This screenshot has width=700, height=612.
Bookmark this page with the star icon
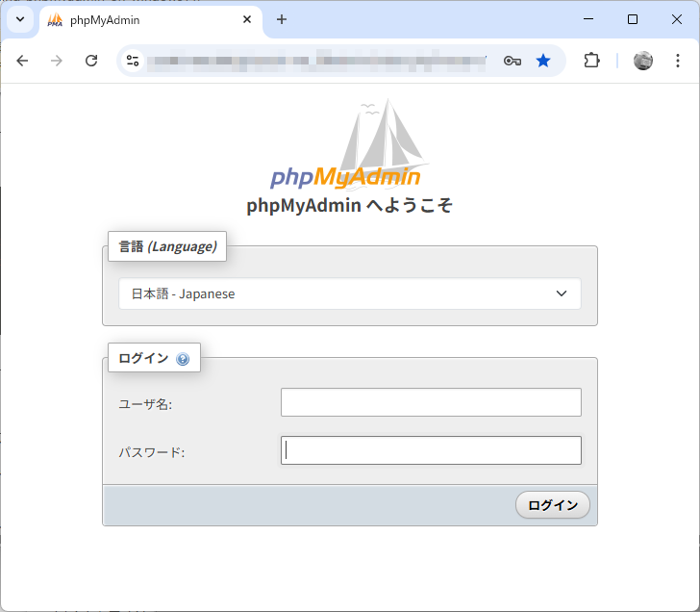(543, 61)
